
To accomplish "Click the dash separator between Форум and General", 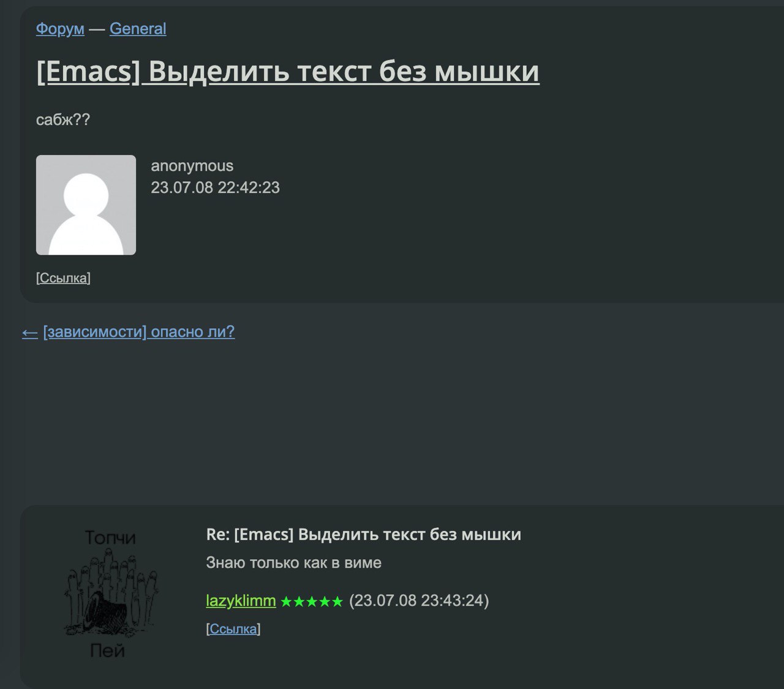I will click(97, 29).
